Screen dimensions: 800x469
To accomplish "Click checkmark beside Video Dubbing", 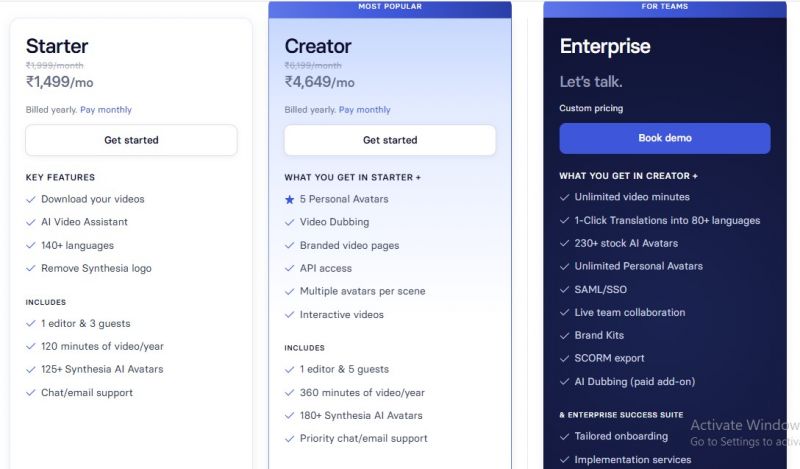I will tap(289, 223).
